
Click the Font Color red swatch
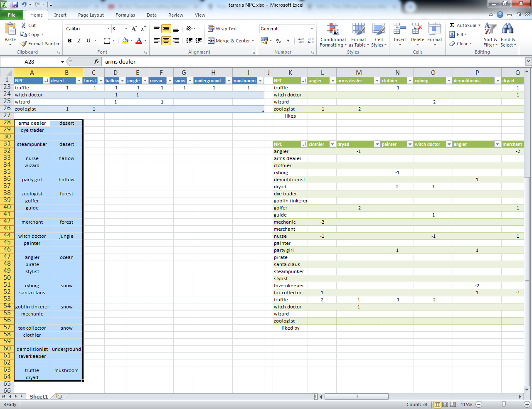[x=139, y=41]
